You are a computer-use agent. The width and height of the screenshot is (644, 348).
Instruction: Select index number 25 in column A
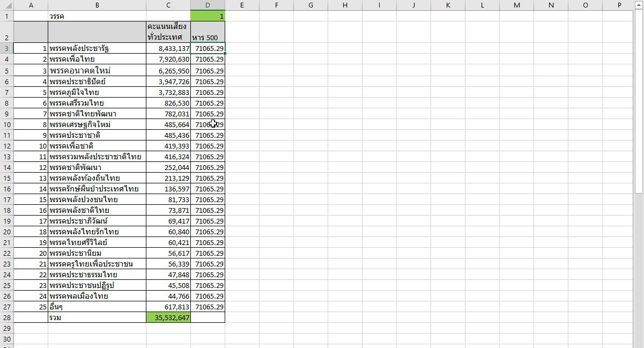[31, 307]
